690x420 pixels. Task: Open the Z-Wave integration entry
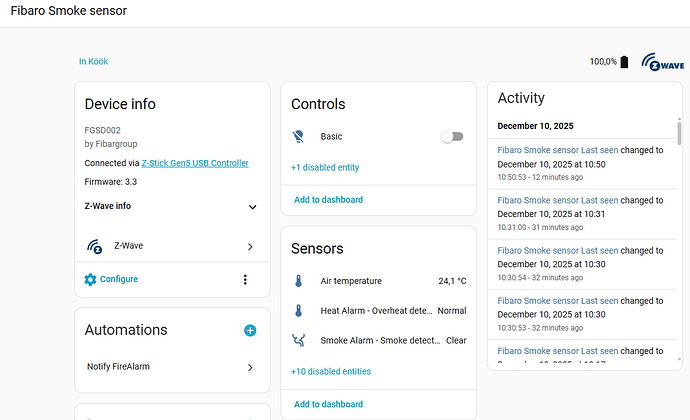tap(172, 245)
